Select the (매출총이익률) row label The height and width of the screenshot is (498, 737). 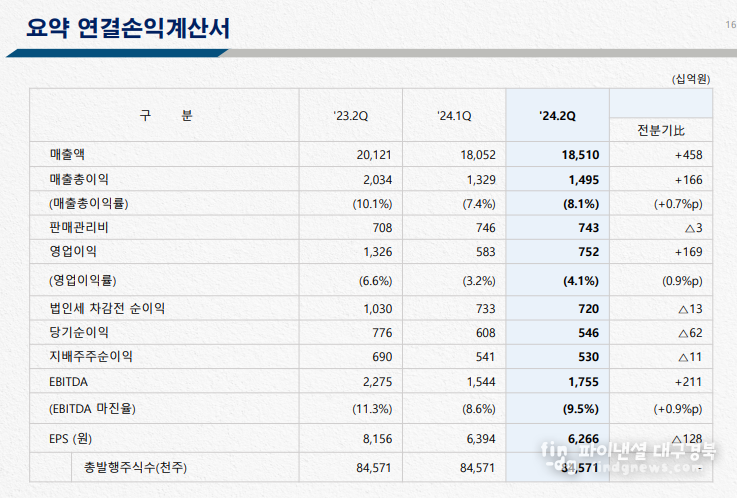[89, 203]
